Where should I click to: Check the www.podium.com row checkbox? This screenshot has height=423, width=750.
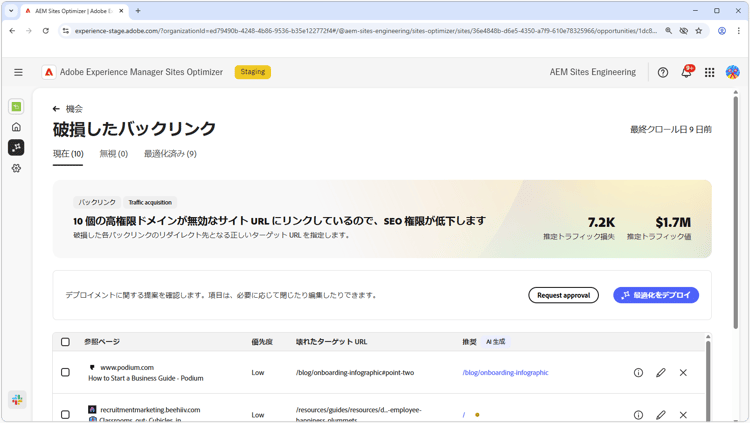[x=66, y=372]
